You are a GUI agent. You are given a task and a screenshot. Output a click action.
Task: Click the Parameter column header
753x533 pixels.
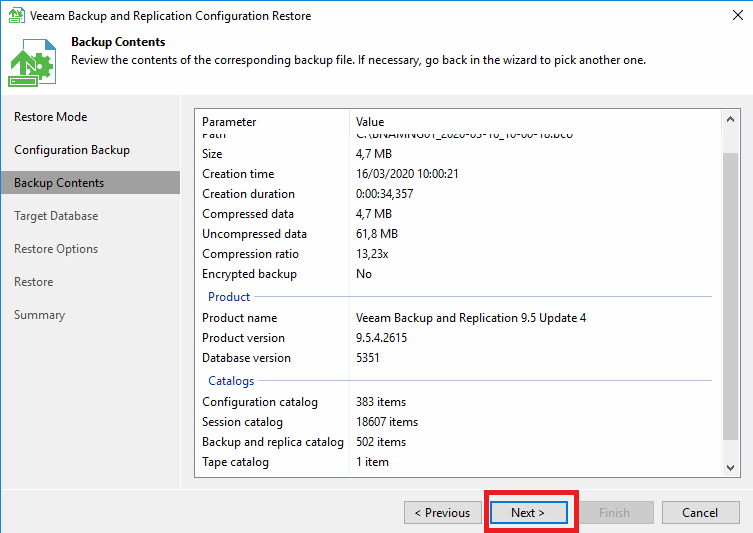(x=229, y=122)
